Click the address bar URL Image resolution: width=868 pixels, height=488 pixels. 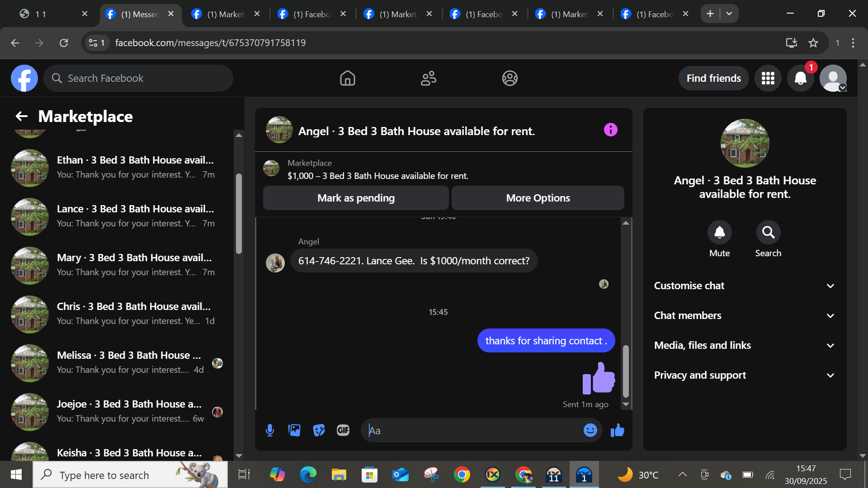click(x=210, y=43)
